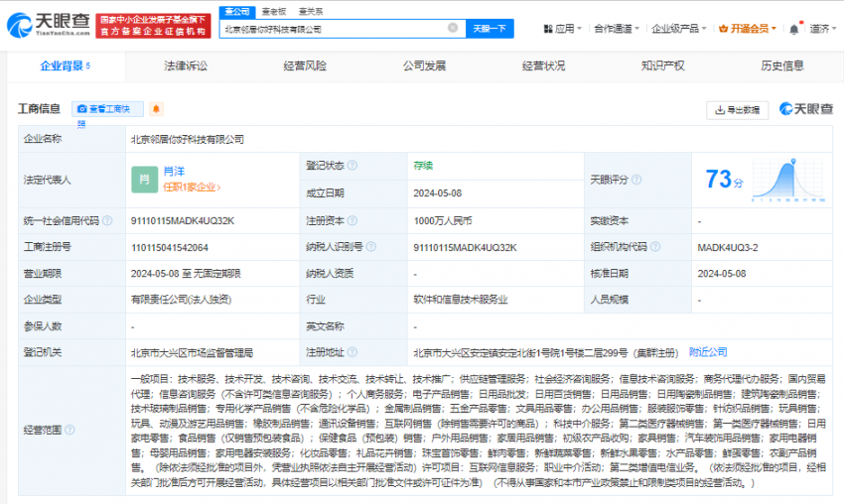Image resolution: width=844 pixels, height=504 pixels.
Task: Click credit code 91110115MADK4UQ32K under 统一社会信用代码
Action: [183, 221]
